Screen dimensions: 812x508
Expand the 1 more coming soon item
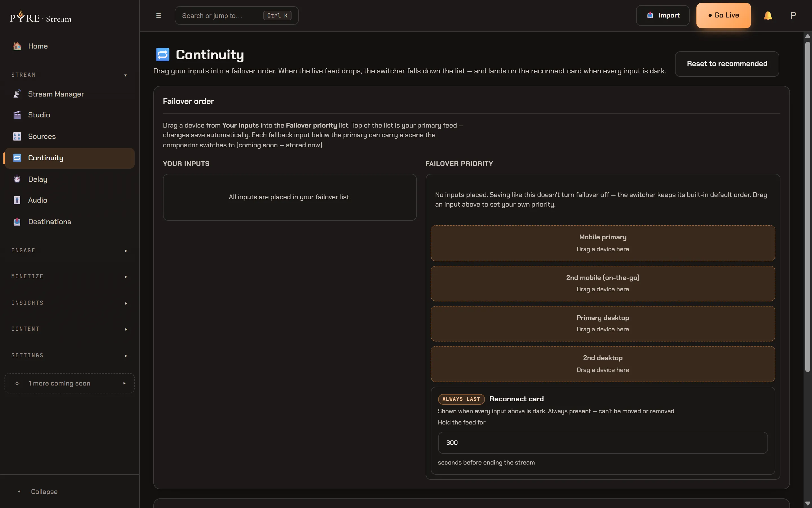coord(69,383)
